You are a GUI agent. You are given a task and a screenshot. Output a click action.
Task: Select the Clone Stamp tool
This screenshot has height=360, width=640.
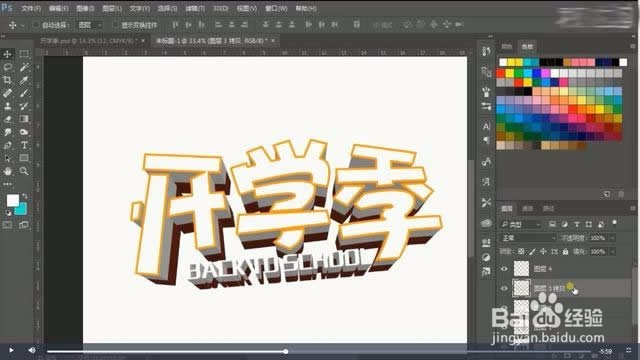(7, 106)
